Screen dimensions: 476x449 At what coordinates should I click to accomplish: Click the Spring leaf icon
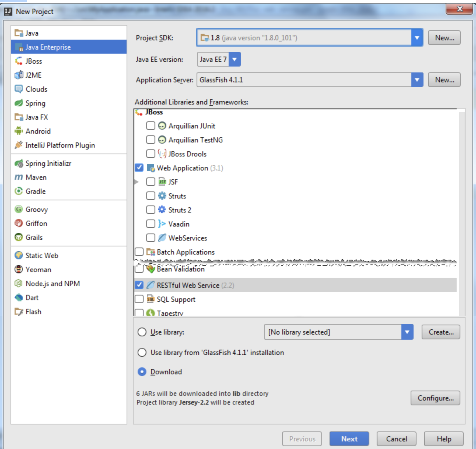(x=19, y=103)
